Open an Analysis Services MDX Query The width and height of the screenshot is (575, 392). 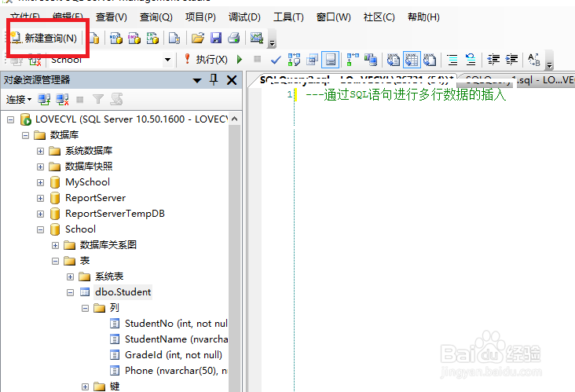116,38
